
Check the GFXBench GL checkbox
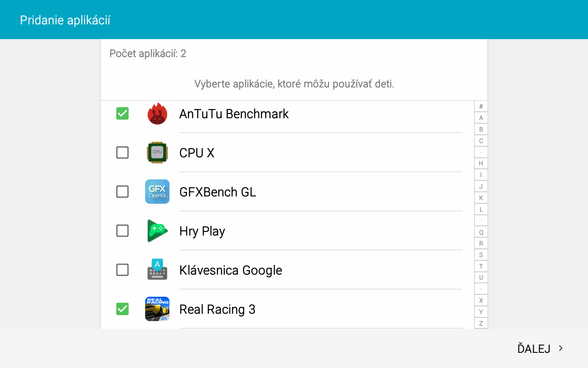tap(122, 192)
